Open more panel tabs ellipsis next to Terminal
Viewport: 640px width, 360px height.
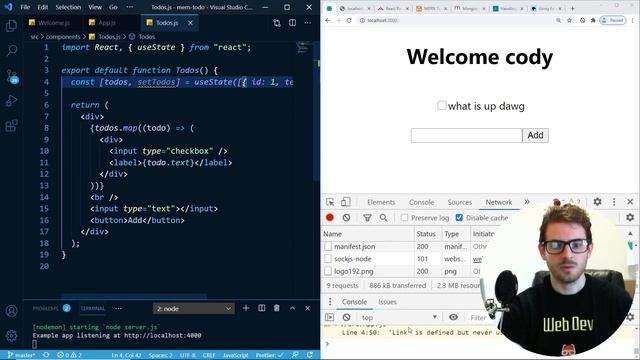tap(118, 309)
